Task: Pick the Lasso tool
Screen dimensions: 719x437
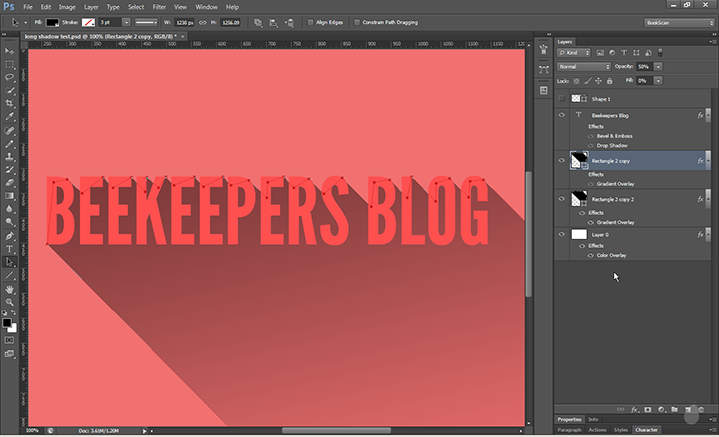Action: 10,76
